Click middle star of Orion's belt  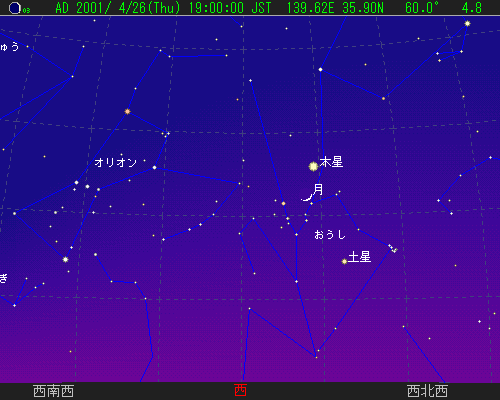(x=87, y=187)
